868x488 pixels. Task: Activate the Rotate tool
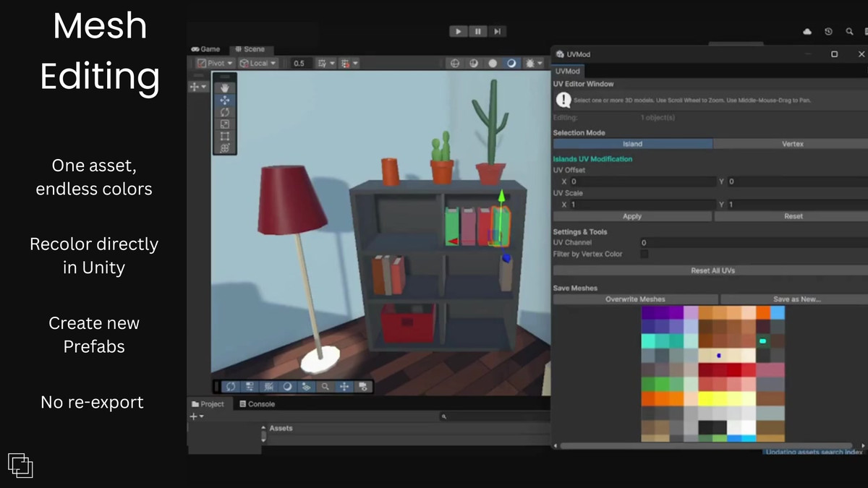pyautogui.click(x=225, y=111)
